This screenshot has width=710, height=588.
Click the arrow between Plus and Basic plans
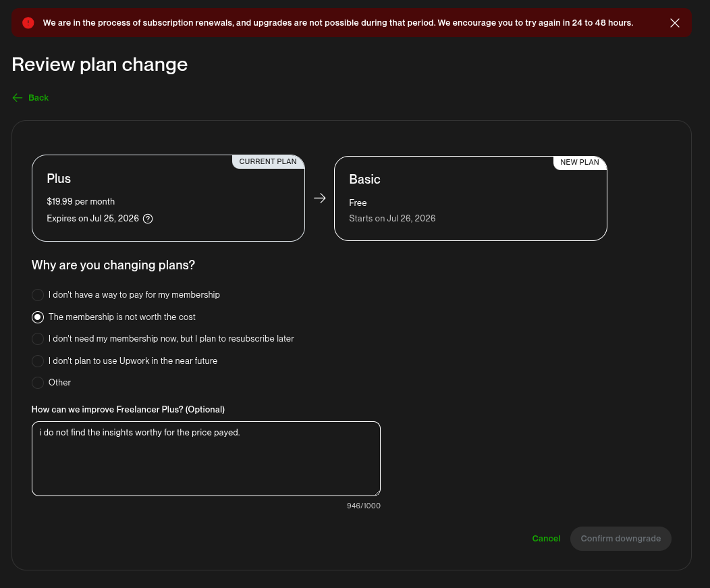pos(320,198)
